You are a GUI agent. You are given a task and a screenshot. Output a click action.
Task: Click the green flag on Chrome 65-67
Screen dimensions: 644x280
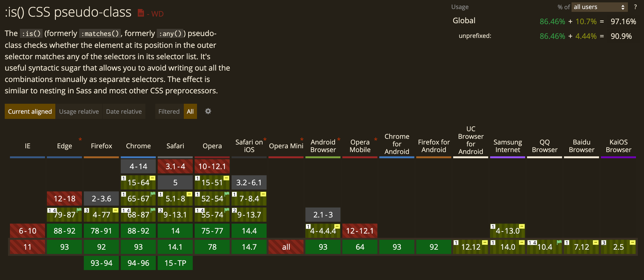tap(153, 194)
